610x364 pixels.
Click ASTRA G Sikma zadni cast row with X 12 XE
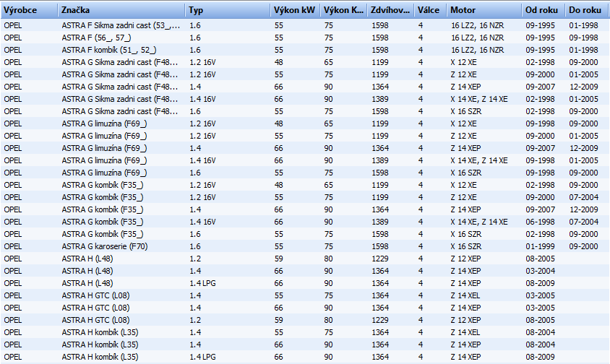[305, 62]
